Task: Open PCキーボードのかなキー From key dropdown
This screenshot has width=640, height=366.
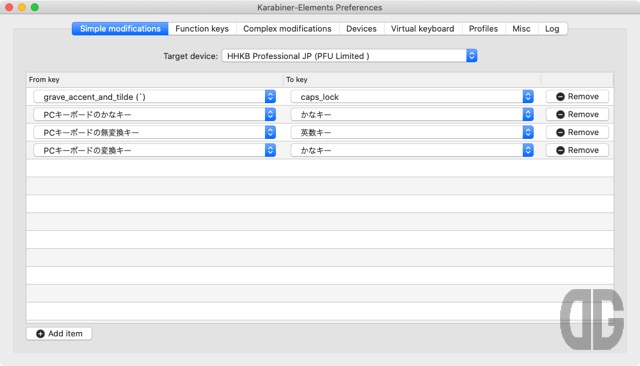Action: (154, 115)
